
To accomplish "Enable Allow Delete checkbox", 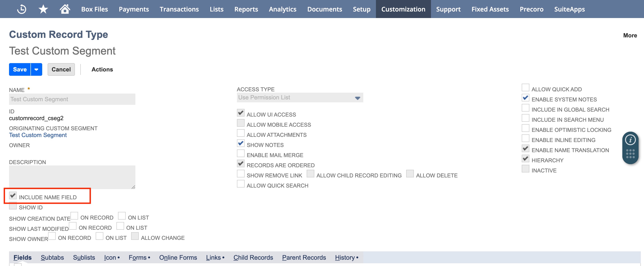I will pos(410,174).
